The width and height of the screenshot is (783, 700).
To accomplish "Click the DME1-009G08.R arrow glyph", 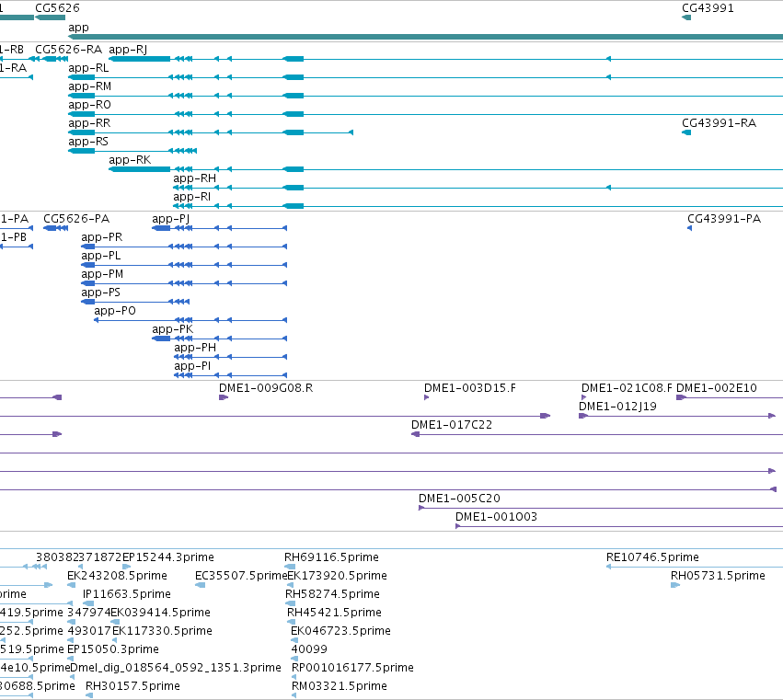I will pyautogui.click(x=224, y=397).
